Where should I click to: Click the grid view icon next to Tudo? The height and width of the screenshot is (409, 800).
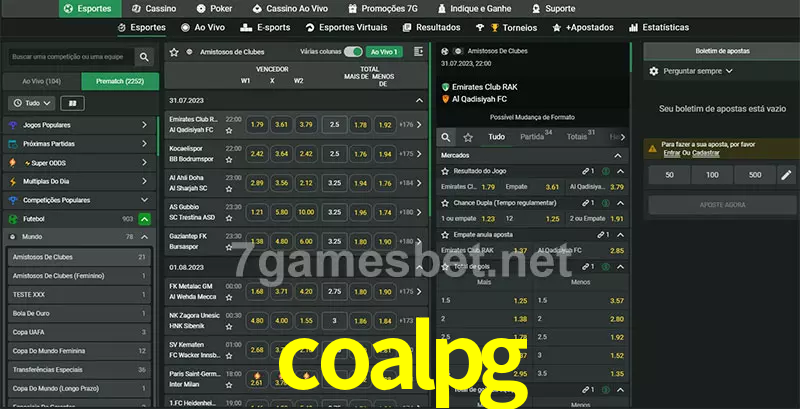click(72, 104)
